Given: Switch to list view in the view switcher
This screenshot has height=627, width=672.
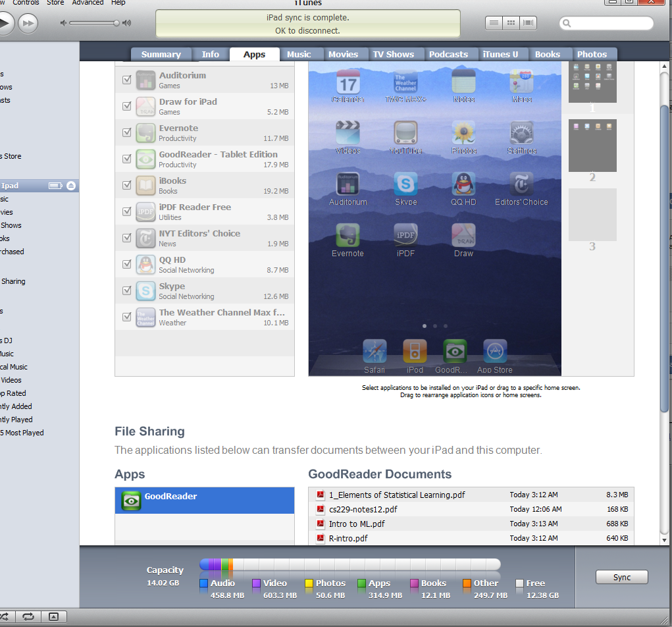Looking at the screenshot, I should (494, 23).
